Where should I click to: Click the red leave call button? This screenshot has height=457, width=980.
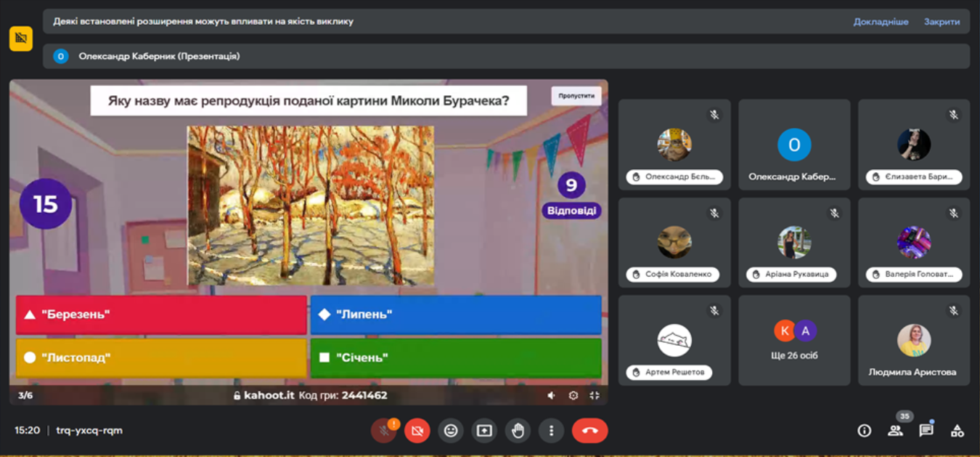(x=589, y=431)
